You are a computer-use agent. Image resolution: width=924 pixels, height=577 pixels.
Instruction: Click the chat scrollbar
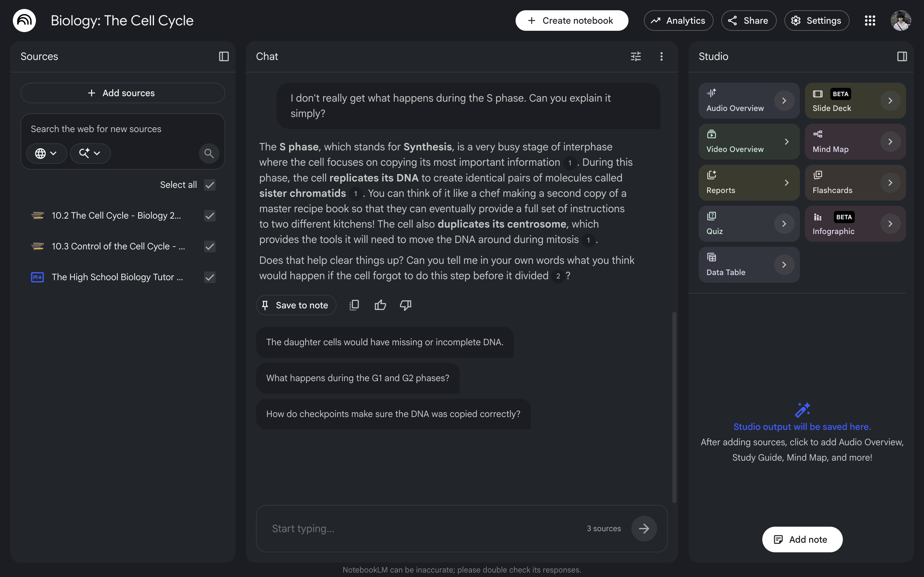(674, 407)
